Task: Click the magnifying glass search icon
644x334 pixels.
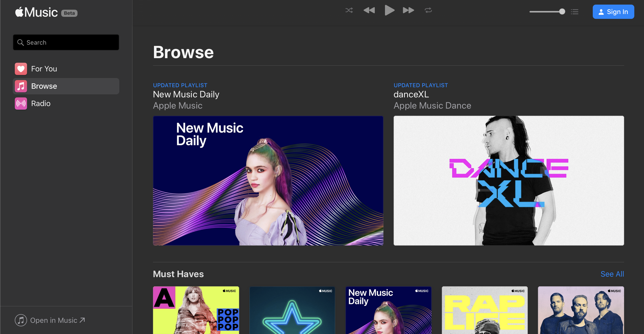Action: coord(21,42)
